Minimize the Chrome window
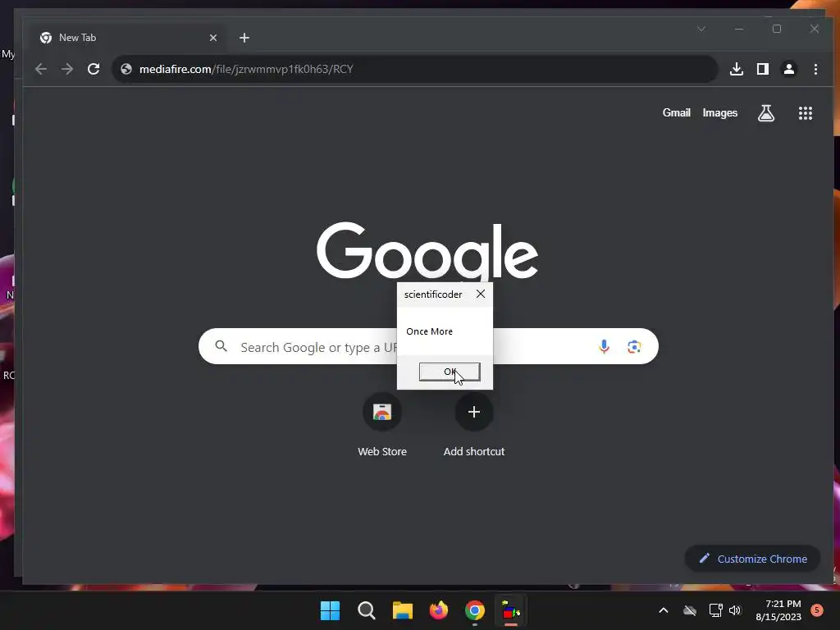The width and height of the screenshot is (840, 630). 739,29
